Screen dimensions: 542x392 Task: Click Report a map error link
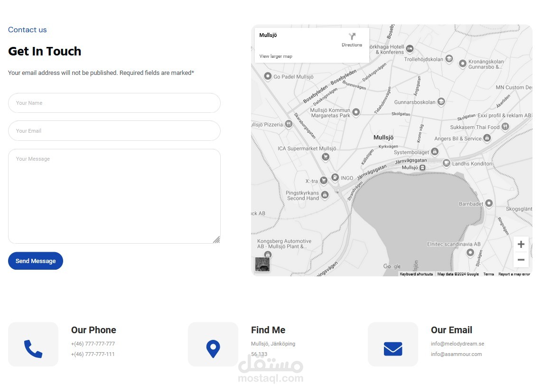tap(514, 274)
